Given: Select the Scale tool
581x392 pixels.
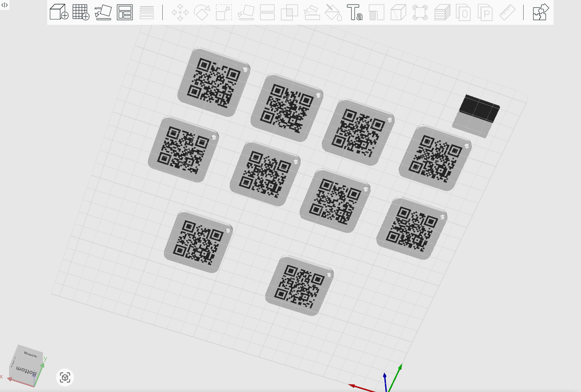Looking at the screenshot, I should (x=224, y=12).
